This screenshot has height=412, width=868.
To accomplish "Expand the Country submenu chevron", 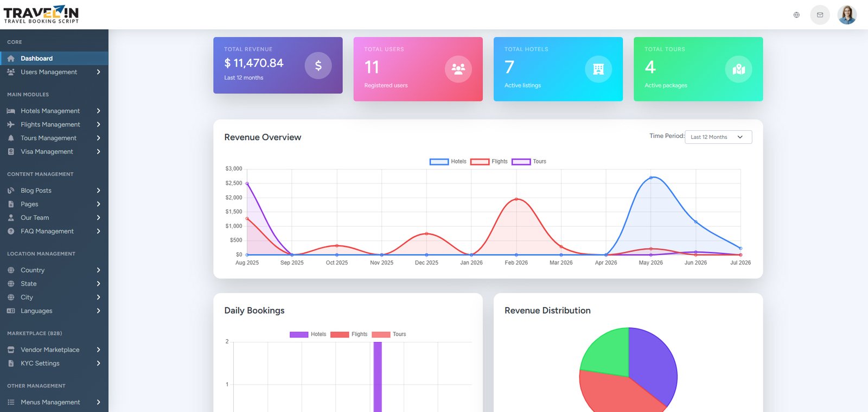I will pyautogui.click(x=98, y=270).
